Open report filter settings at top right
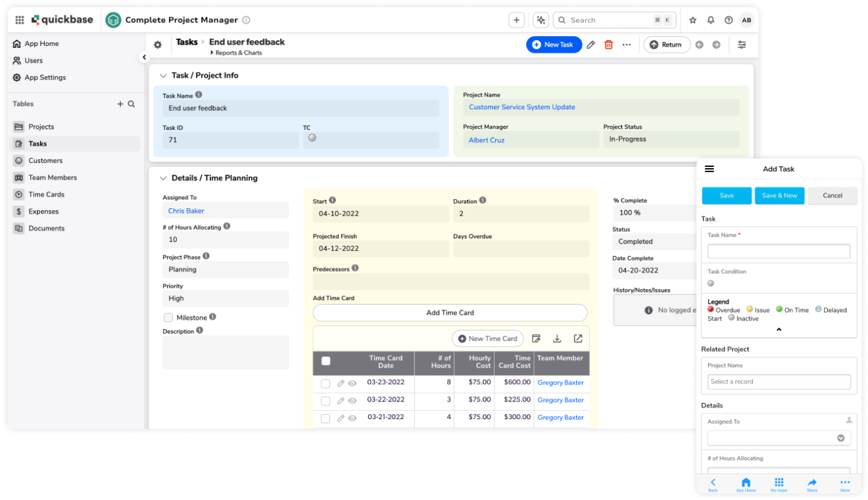The image size is (868, 500). 742,45
